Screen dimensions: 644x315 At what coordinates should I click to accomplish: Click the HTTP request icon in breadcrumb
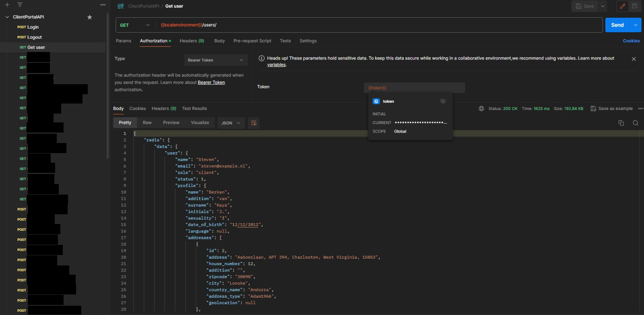click(x=120, y=6)
